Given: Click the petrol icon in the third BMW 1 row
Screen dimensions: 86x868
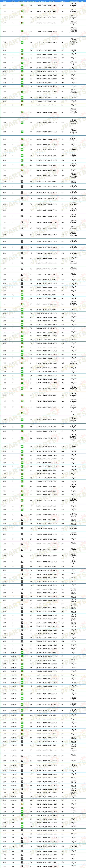Looking at the screenshot, I should [22, 17].
